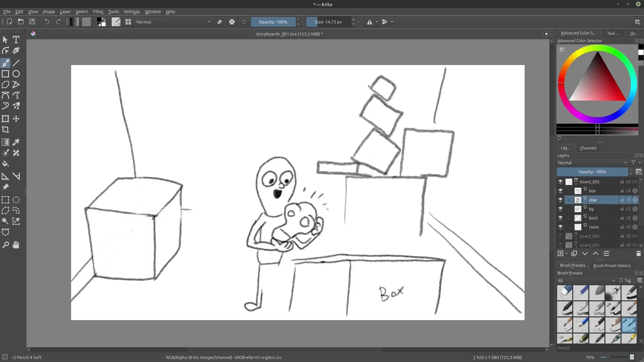Select the Color Picker eyedropper tool

[x=16, y=142]
